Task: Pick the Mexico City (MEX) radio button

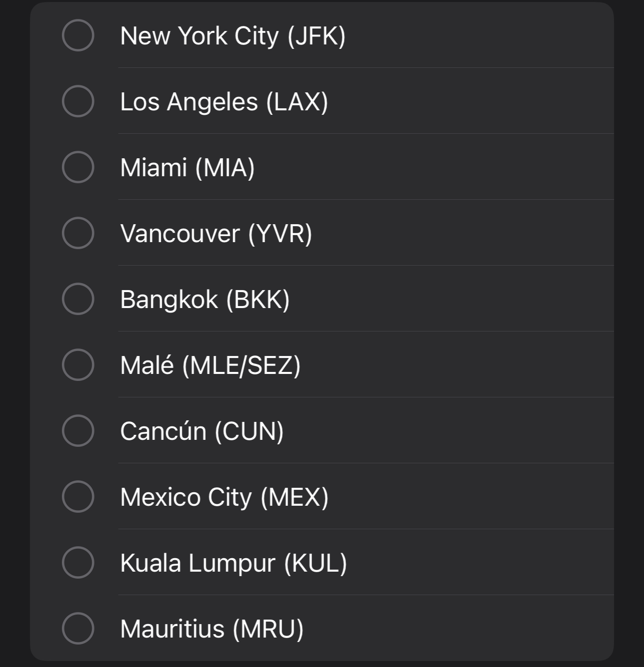Action: (x=78, y=497)
